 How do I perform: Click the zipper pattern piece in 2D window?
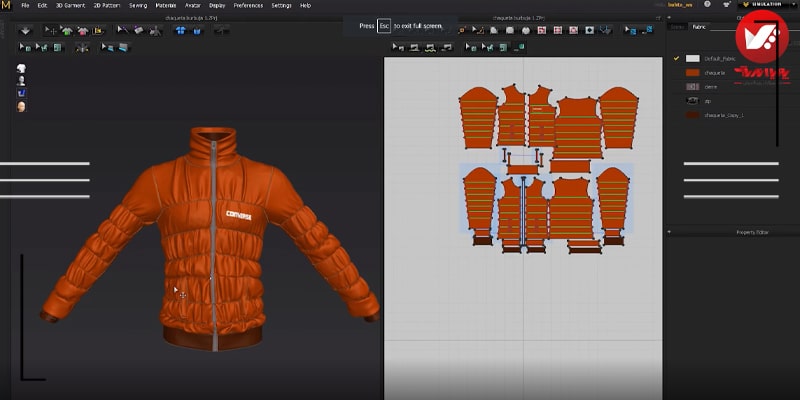(523, 212)
